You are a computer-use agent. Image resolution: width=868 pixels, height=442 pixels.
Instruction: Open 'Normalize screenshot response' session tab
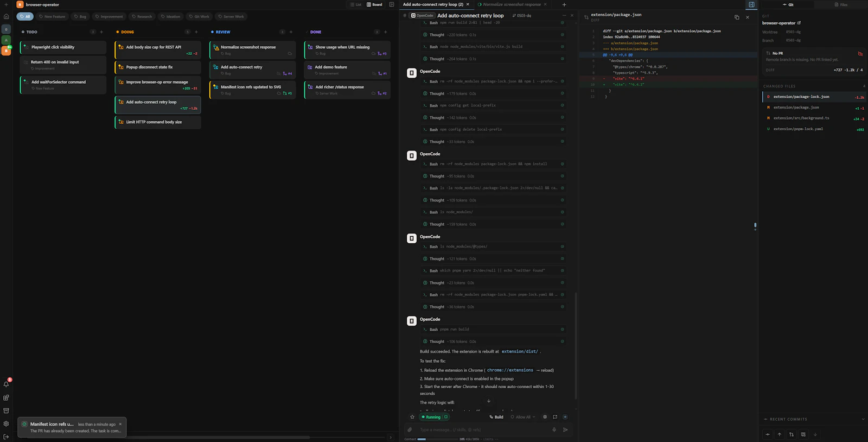pyautogui.click(x=512, y=4)
